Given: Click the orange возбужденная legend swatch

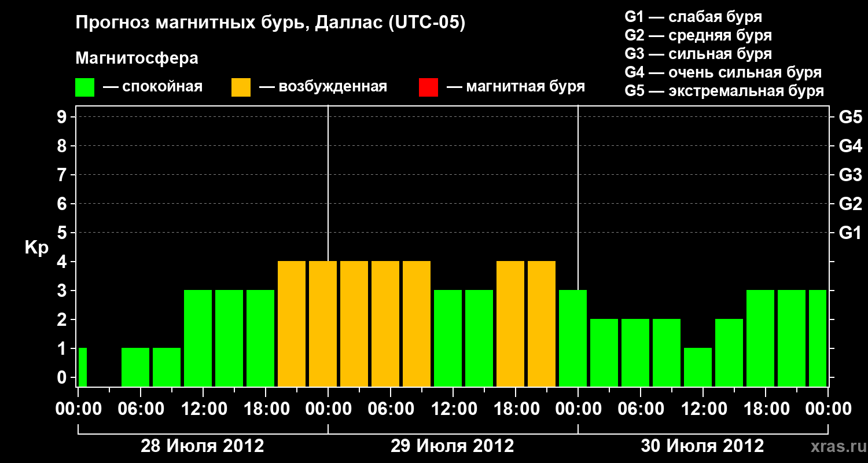Looking at the screenshot, I should (x=241, y=87).
